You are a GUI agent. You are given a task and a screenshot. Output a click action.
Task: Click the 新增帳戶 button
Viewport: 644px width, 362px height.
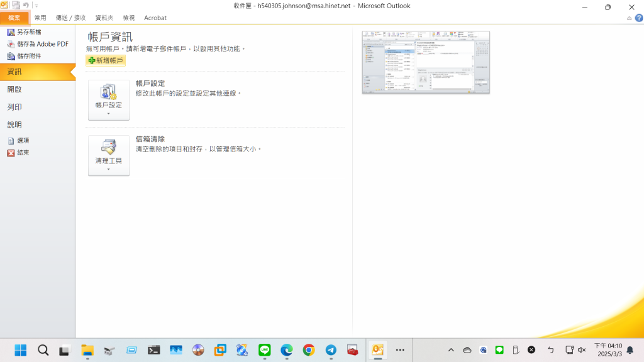pyautogui.click(x=106, y=60)
